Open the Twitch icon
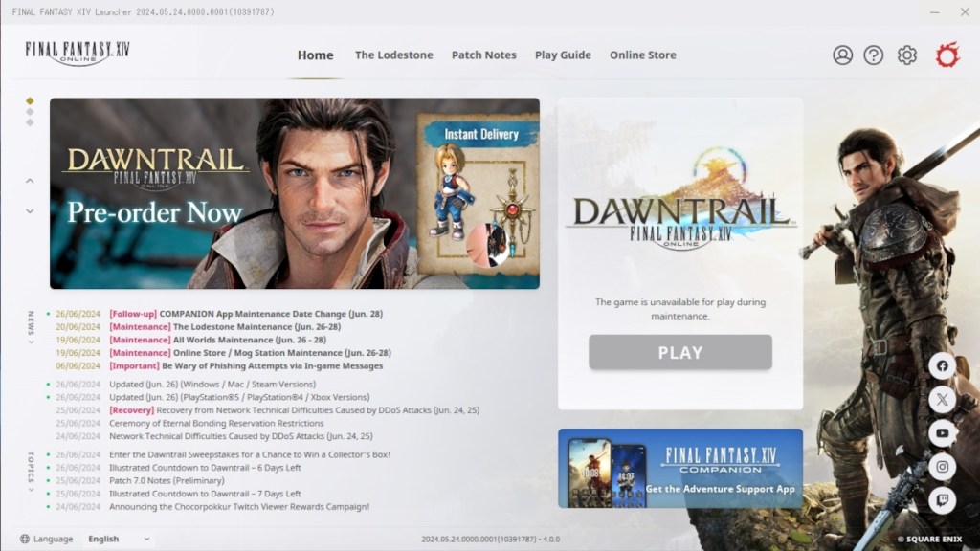Viewport: 980px width, 551px height. point(943,500)
